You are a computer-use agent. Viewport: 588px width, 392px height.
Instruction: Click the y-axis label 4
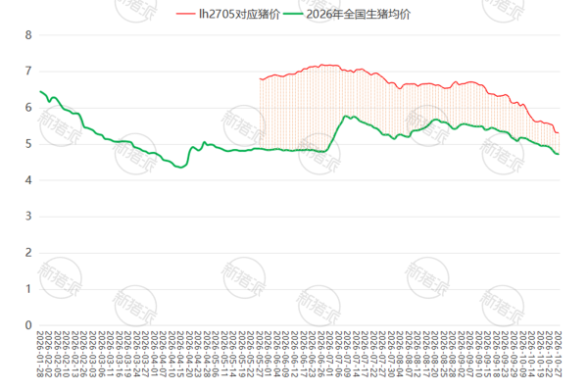pyautogui.click(x=28, y=180)
